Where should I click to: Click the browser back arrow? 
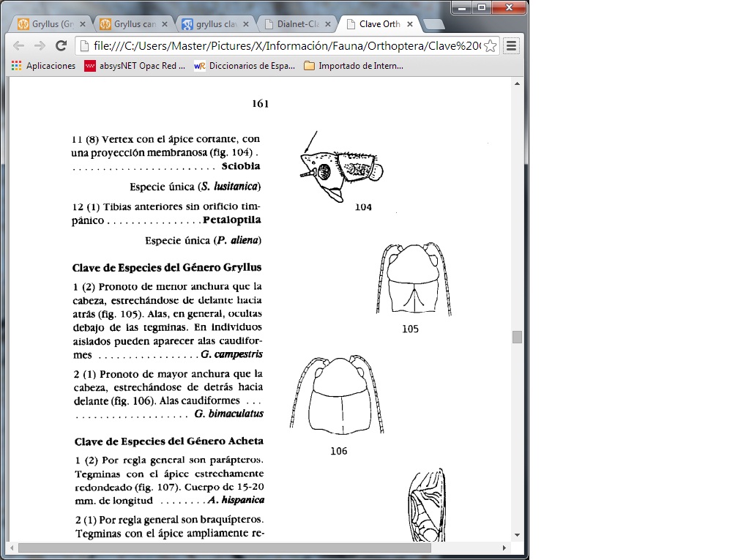point(19,45)
